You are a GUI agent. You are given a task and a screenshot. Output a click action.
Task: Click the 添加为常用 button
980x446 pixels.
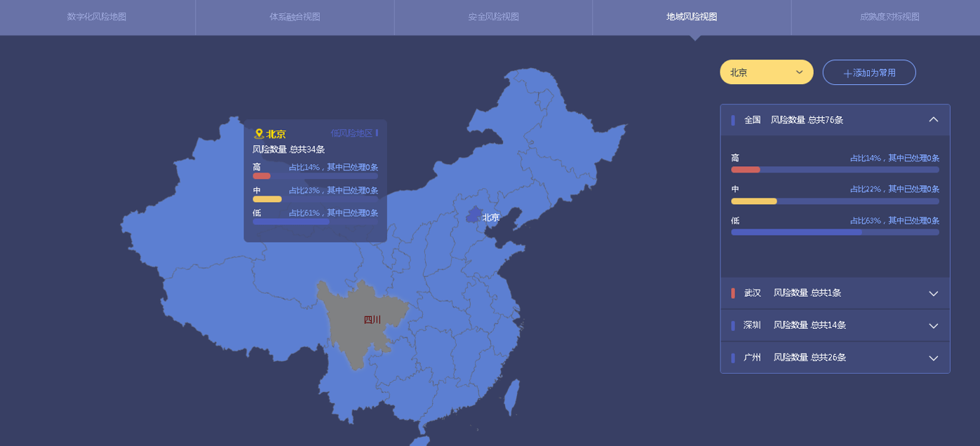point(869,72)
